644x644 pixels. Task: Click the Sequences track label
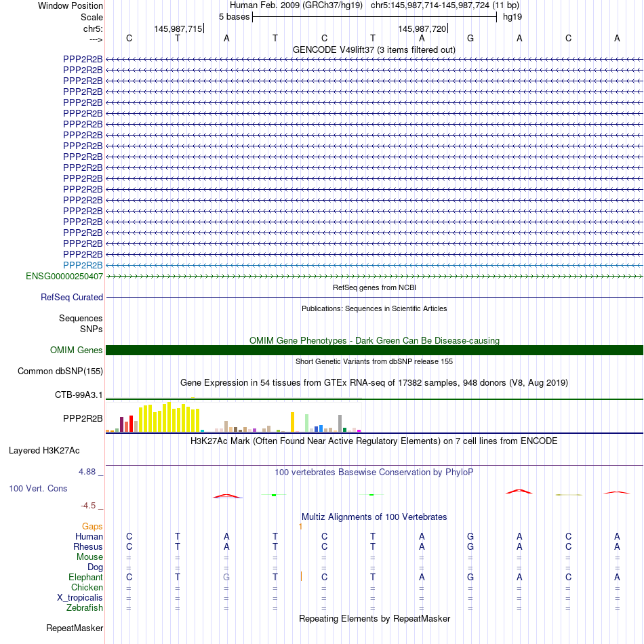81,319
